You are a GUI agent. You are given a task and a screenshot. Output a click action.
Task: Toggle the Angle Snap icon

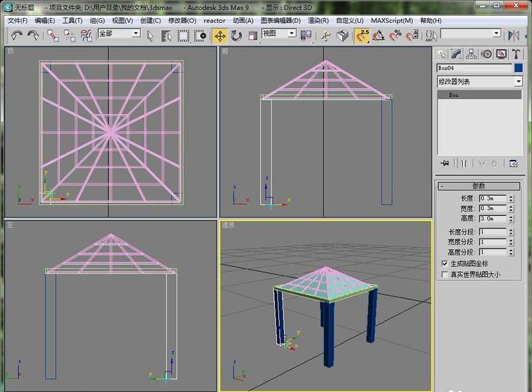click(x=379, y=36)
